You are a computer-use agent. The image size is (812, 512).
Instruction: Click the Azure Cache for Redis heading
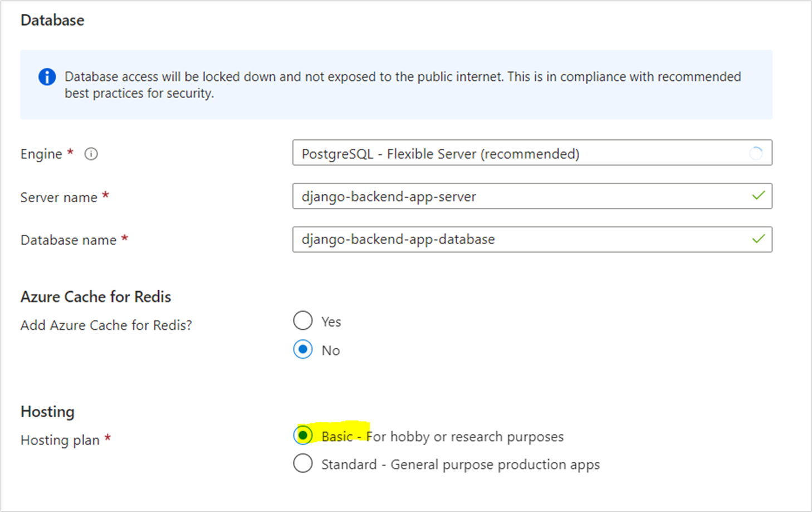pyautogui.click(x=96, y=296)
